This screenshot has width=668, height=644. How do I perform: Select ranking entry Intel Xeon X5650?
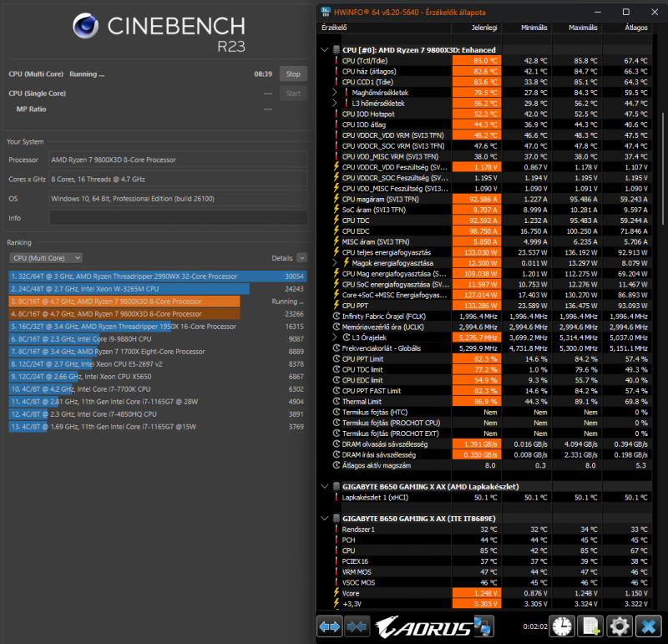pos(158,377)
